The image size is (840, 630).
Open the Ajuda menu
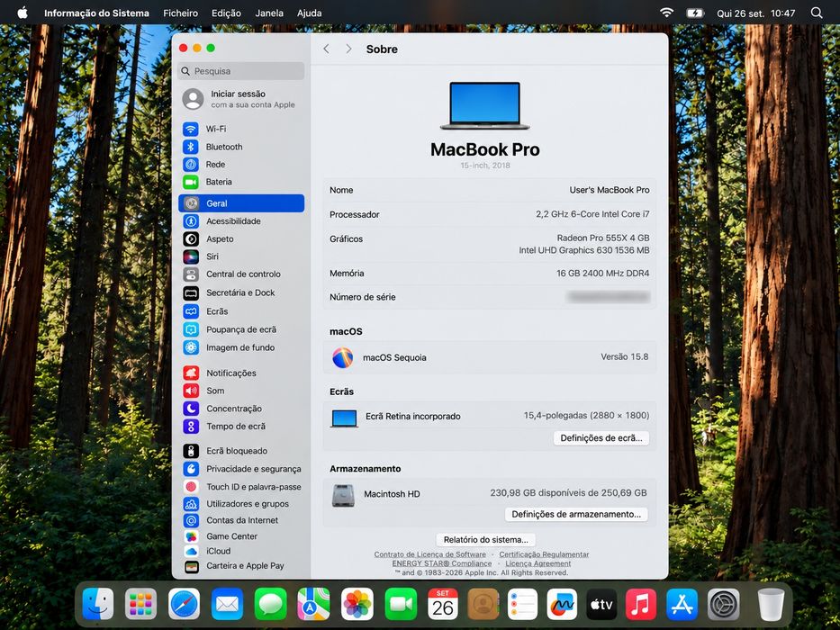pos(309,13)
